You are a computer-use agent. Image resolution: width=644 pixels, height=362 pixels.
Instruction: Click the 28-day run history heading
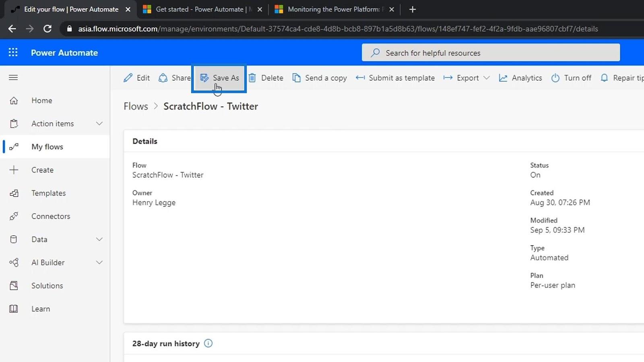pyautogui.click(x=166, y=343)
